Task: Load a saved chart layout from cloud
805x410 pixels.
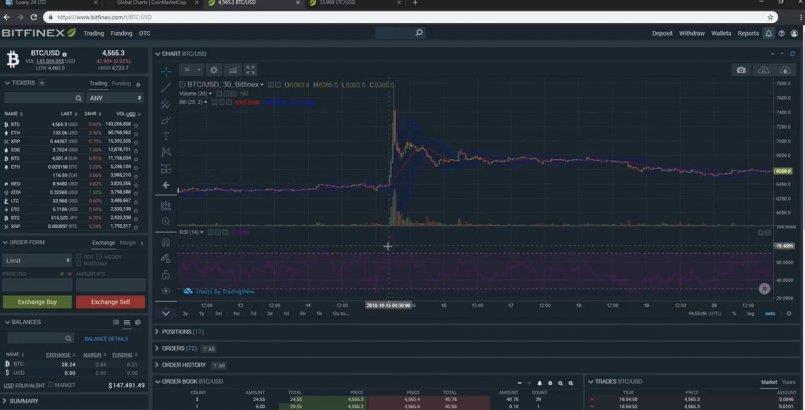Action: (x=763, y=70)
